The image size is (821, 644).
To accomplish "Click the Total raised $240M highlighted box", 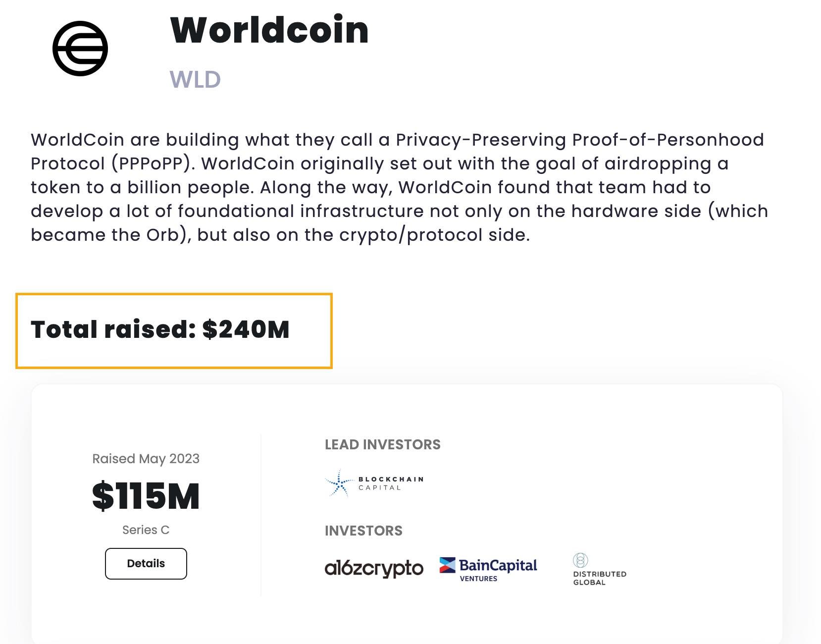I will 174,329.
